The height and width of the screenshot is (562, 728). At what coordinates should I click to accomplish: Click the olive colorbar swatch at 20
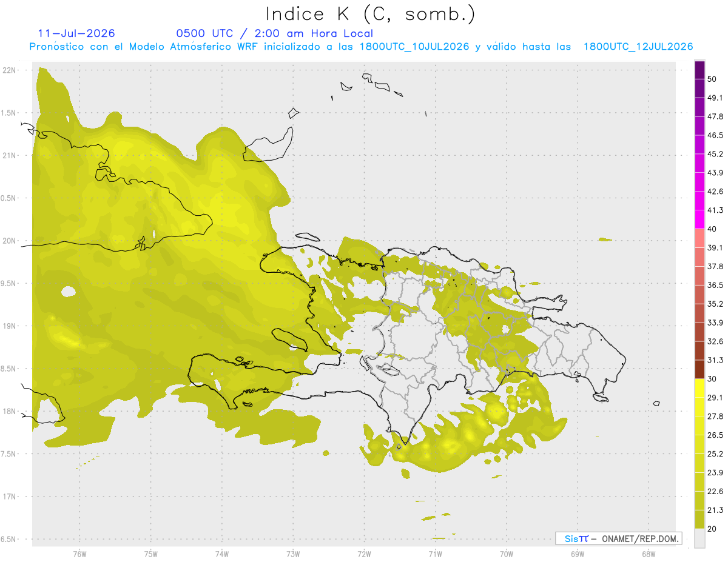tap(700, 519)
